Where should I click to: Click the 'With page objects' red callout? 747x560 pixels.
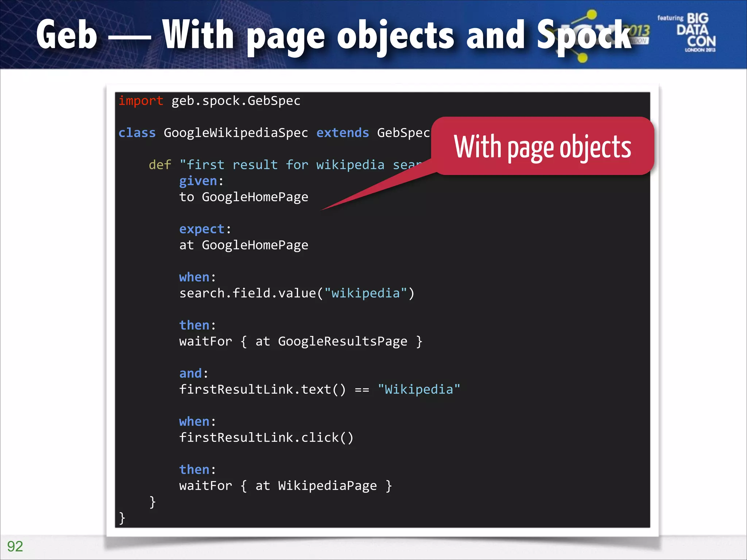542,146
